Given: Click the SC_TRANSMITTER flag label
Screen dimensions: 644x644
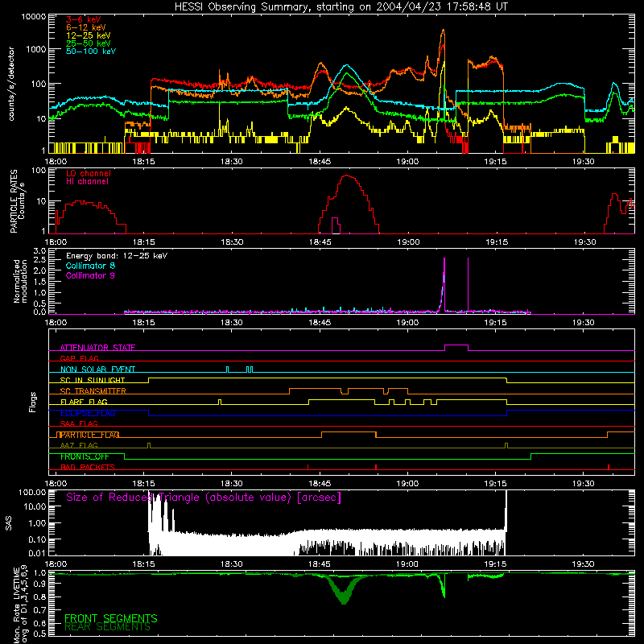Looking at the screenshot, I should 93,391.
